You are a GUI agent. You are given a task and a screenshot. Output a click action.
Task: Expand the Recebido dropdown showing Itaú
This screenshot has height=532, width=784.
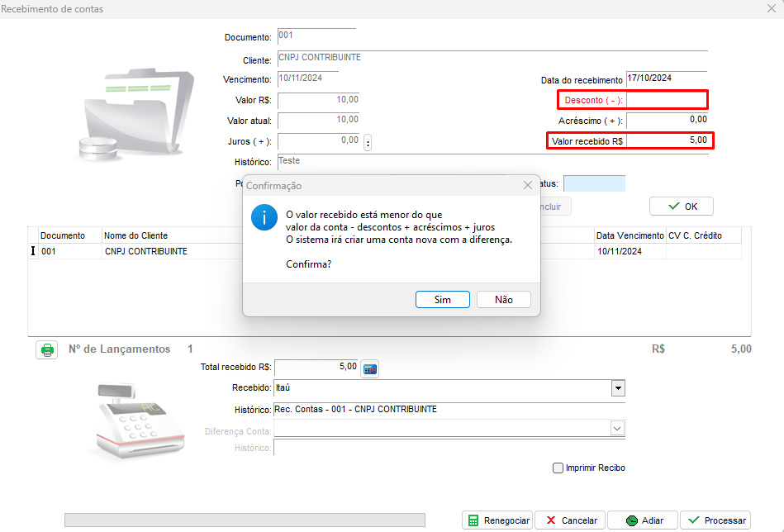click(x=617, y=388)
